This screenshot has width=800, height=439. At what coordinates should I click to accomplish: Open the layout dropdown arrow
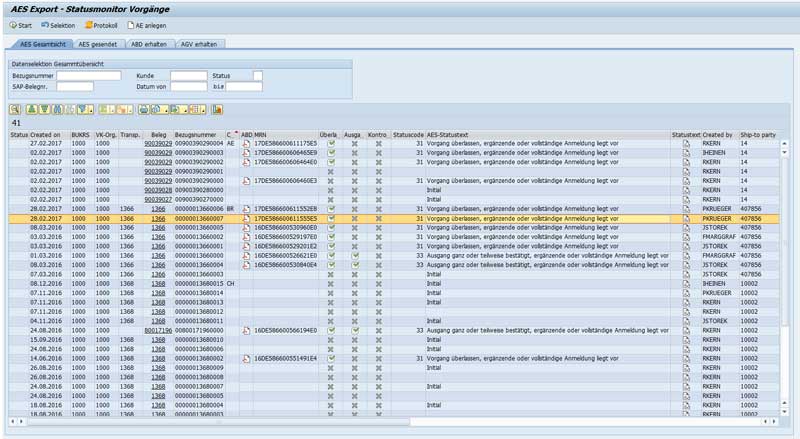pos(203,110)
